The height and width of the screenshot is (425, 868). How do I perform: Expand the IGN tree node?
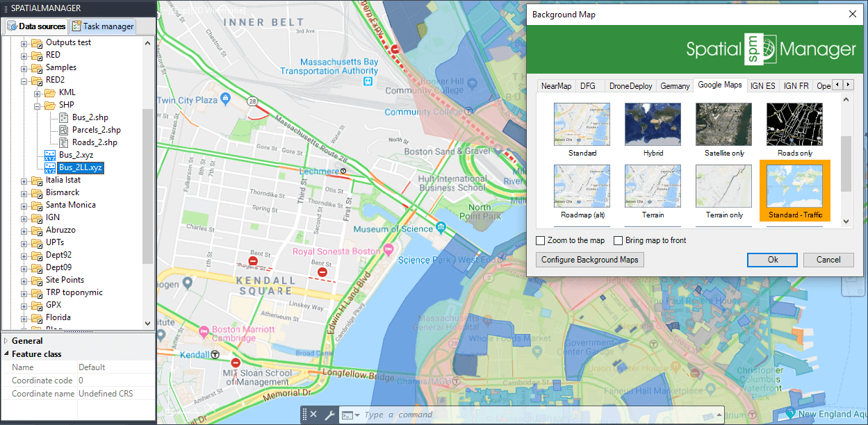(24, 217)
